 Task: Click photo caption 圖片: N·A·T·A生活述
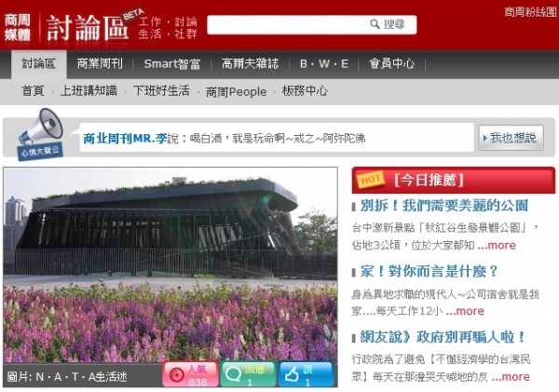[67, 377]
